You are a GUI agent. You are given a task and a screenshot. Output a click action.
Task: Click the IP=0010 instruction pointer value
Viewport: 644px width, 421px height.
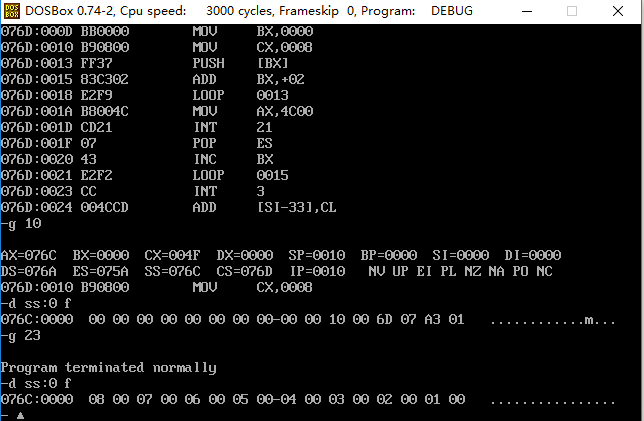(318, 271)
